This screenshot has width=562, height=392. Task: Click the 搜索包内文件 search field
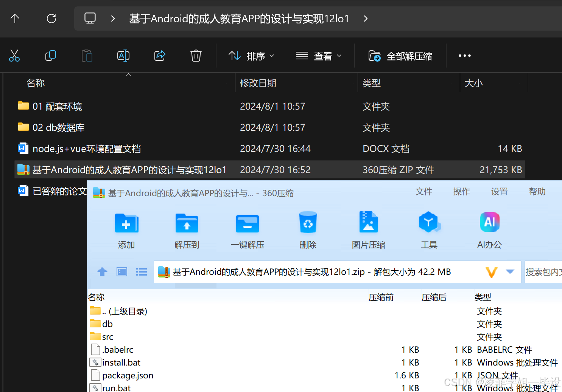[x=543, y=272]
